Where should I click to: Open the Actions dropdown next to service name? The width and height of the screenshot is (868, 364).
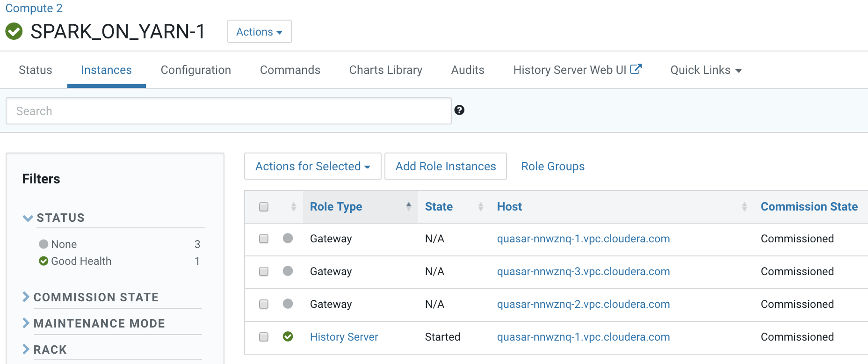(x=259, y=32)
